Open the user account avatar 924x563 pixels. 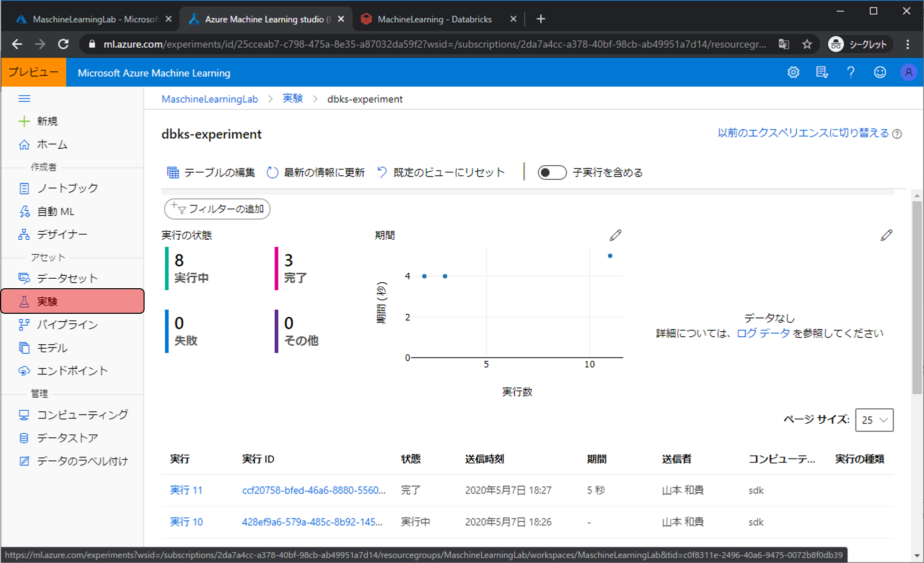point(908,73)
